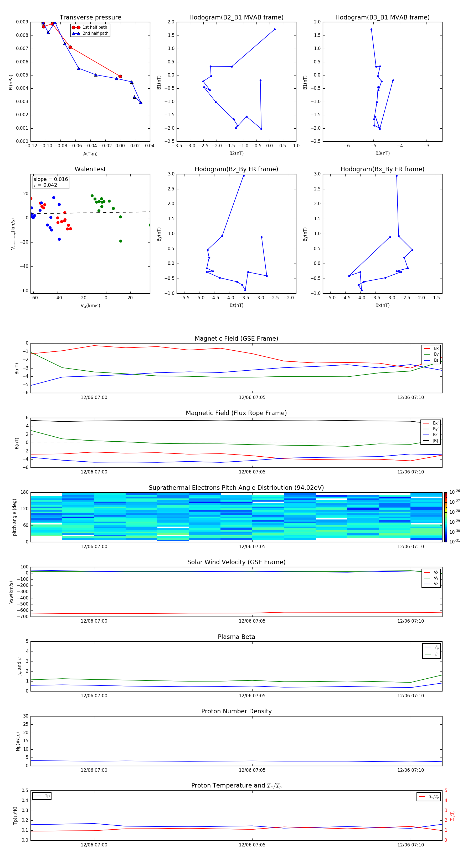Click the 'pitch angle (deg)' y-axis label
Viewport: 473px width, 868px height.
click(x=14, y=517)
